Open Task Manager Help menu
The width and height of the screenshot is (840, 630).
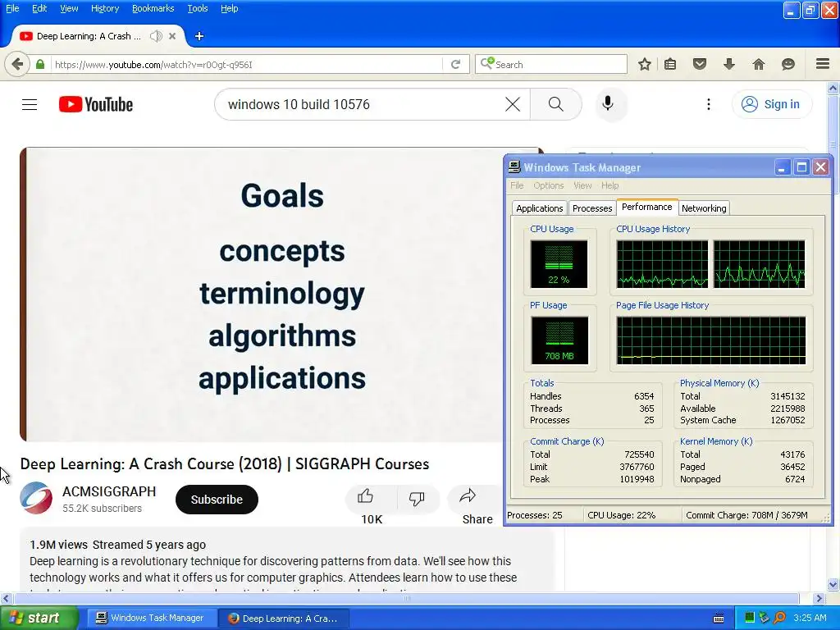[609, 185]
